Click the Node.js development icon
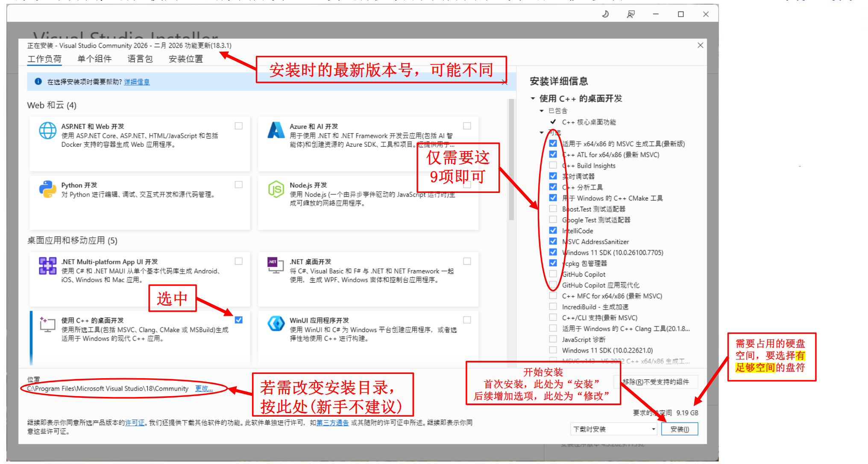Image resolution: width=868 pixels, height=464 pixels. pyautogui.click(x=276, y=189)
